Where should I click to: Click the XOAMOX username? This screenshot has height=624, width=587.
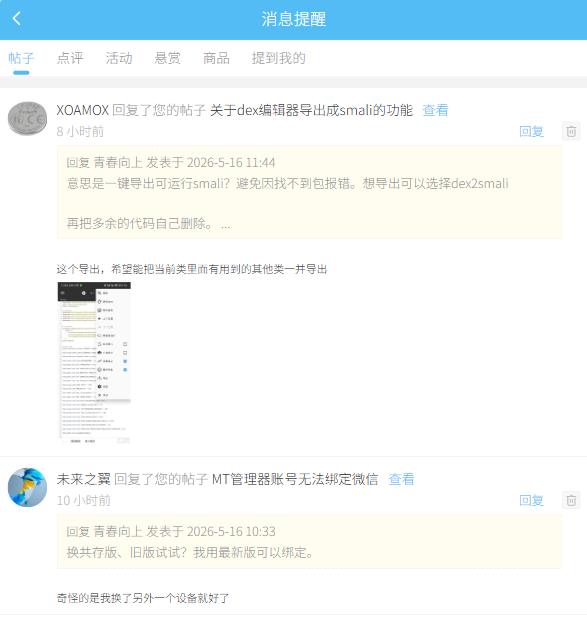(82, 110)
